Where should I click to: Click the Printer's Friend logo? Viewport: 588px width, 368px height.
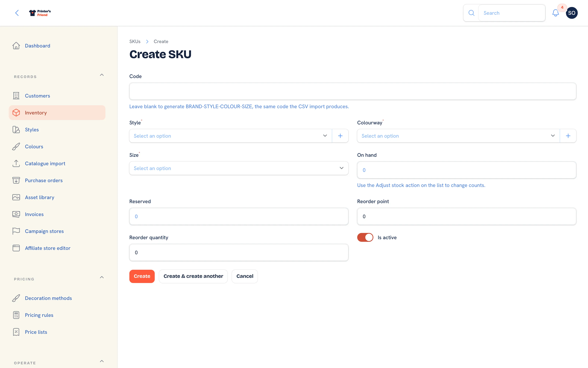tap(40, 13)
